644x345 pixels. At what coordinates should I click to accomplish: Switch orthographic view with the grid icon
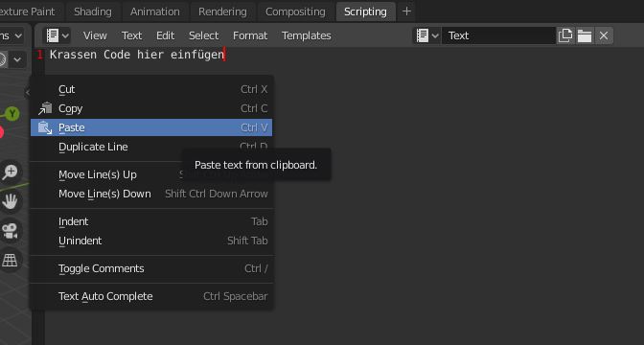[x=10, y=260]
